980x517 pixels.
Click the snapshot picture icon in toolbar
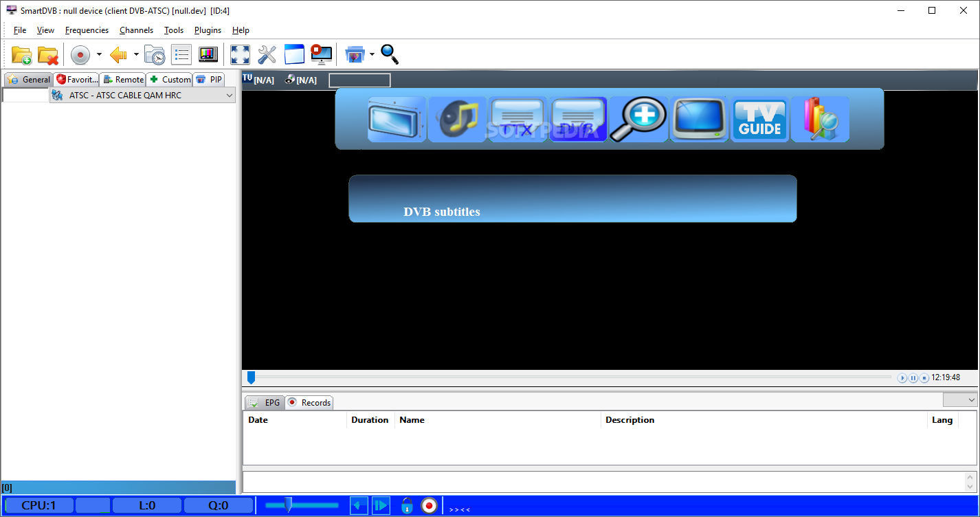pyautogui.click(x=355, y=54)
